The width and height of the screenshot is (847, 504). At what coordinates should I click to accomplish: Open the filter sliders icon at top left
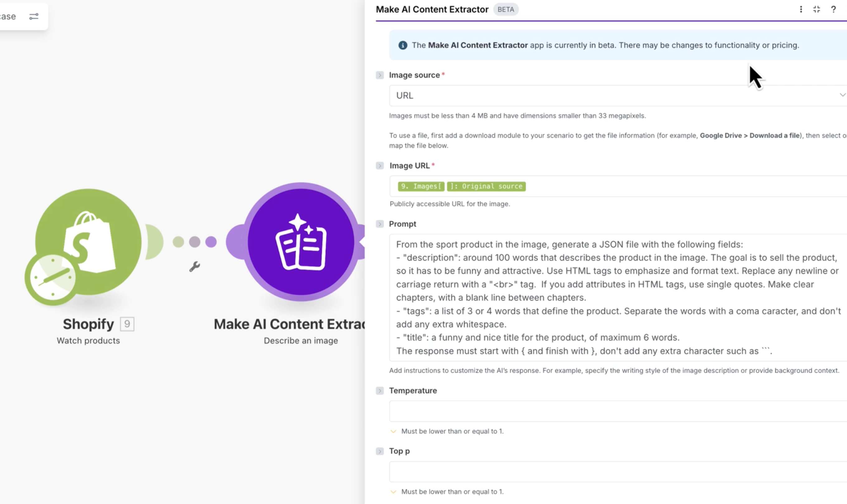[34, 16]
